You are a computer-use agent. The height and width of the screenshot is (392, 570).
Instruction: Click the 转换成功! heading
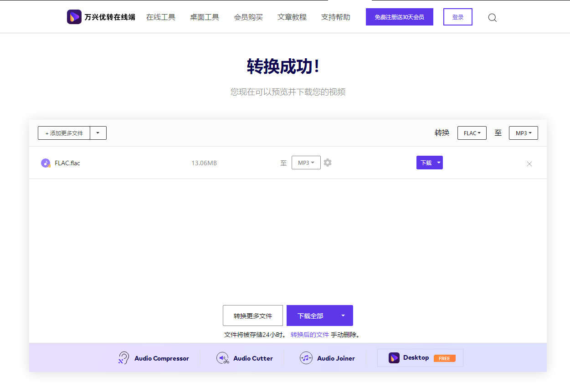point(283,66)
